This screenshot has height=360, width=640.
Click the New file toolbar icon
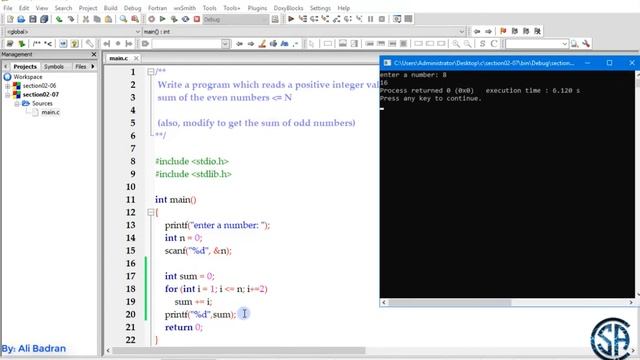click(x=10, y=19)
